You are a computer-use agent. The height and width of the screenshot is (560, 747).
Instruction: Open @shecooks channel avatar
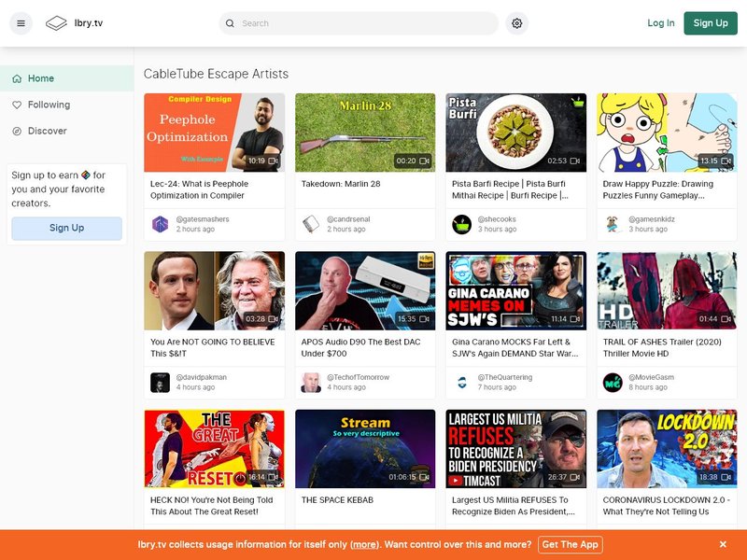point(462,224)
